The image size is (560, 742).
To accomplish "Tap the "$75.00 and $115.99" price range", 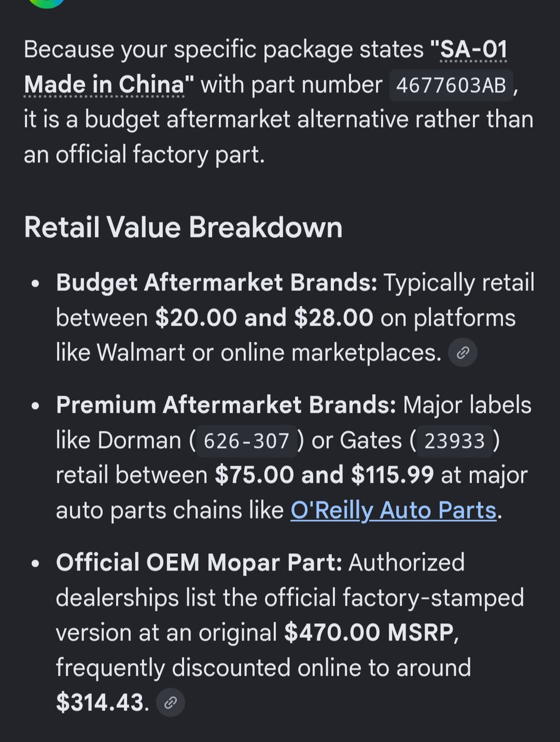I will 324,475.
